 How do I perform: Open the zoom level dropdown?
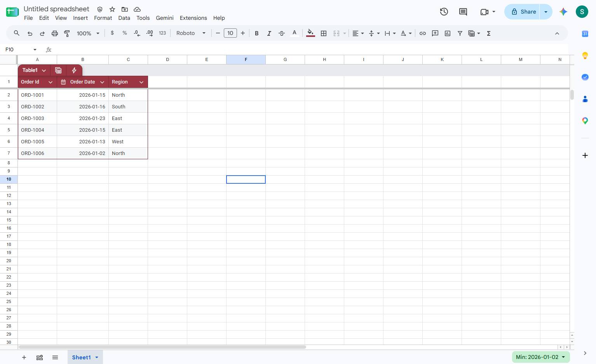(x=88, y=33)
